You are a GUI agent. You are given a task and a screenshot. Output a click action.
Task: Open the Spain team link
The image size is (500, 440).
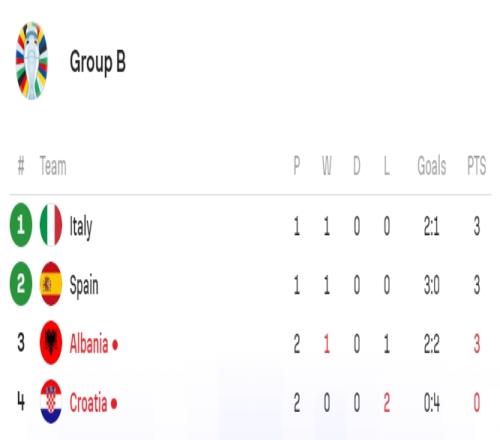point(84,286)
